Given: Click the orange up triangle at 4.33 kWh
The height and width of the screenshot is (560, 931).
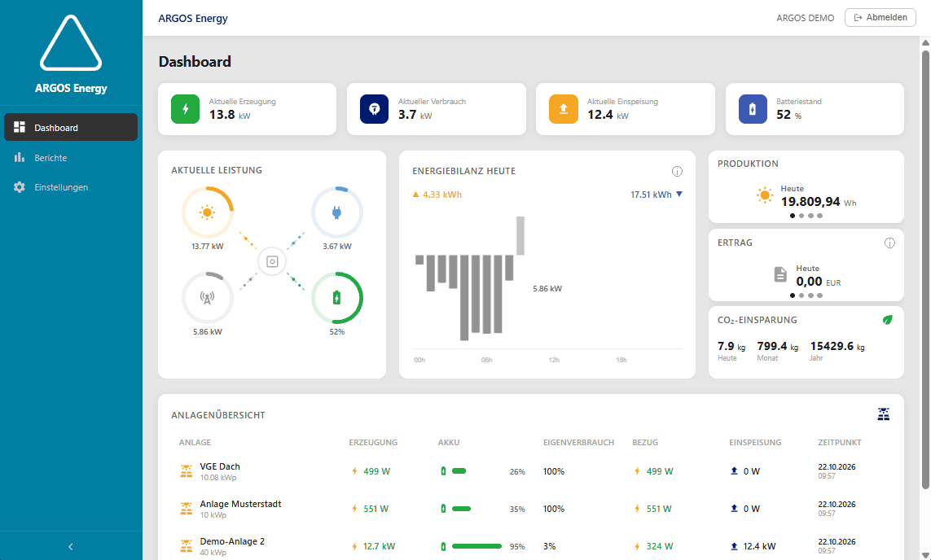Looking at the screenshot, I should [415, 195].
